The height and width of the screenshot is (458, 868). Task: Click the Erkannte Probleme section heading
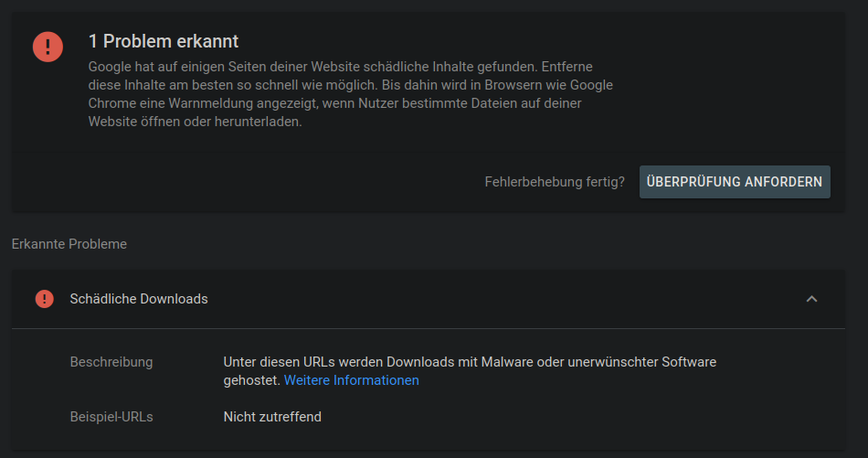point(69,244)
